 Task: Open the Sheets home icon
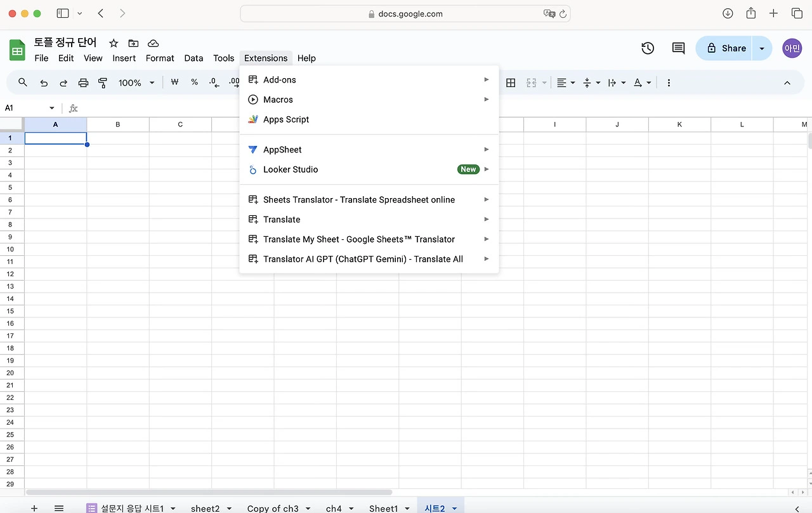click(17, 50)
